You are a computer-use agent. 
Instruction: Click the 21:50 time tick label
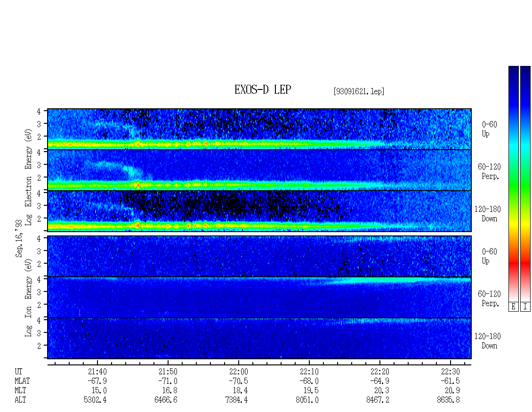pos(168,372)
